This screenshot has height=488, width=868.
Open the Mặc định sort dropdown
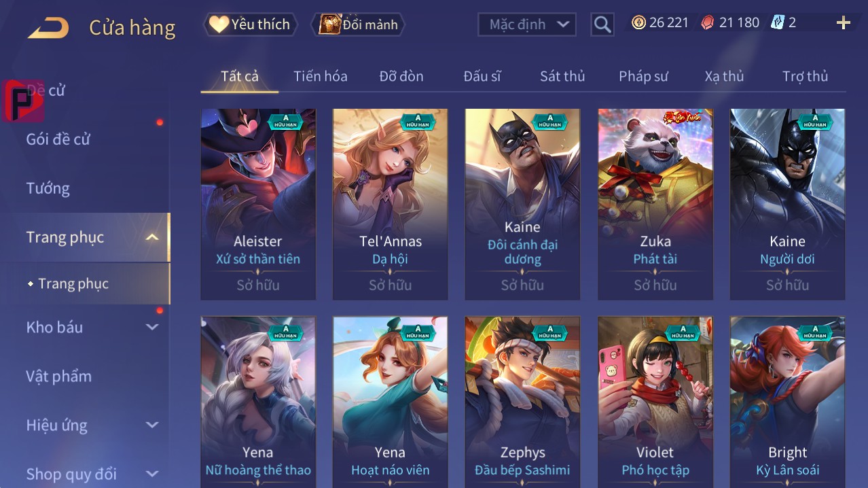(527, 24)
